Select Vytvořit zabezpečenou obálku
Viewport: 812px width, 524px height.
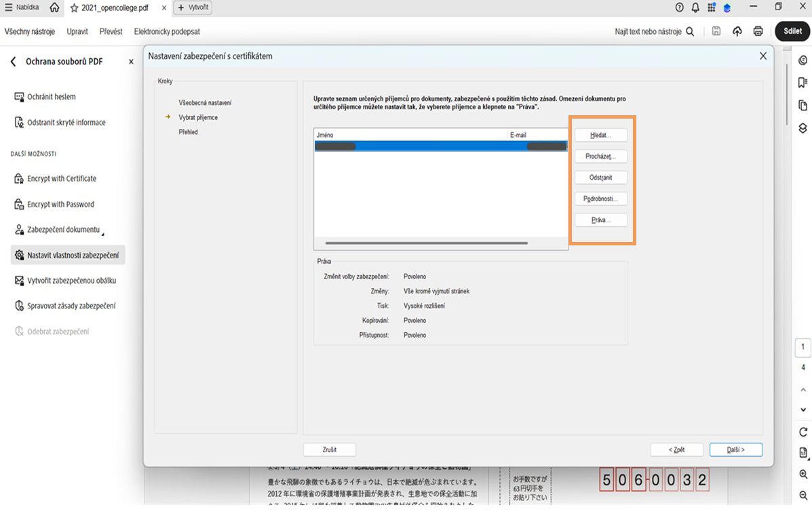tap(65, 281)
